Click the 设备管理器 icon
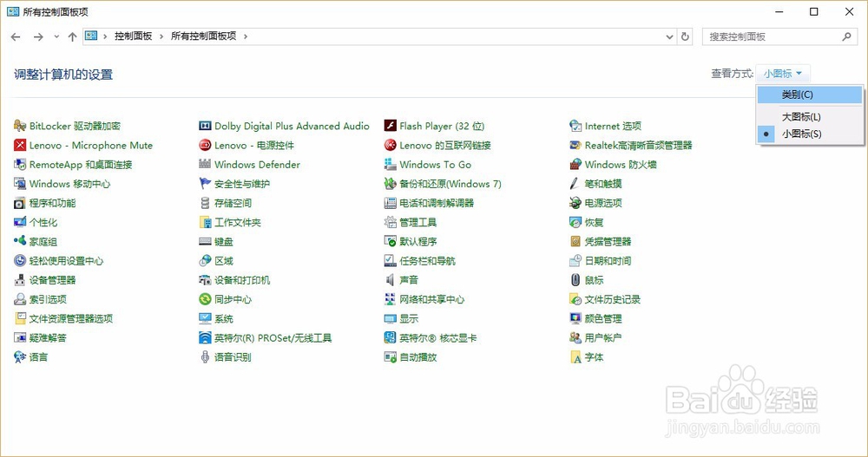This screenshot has width=868, height=457. point(20,280)
